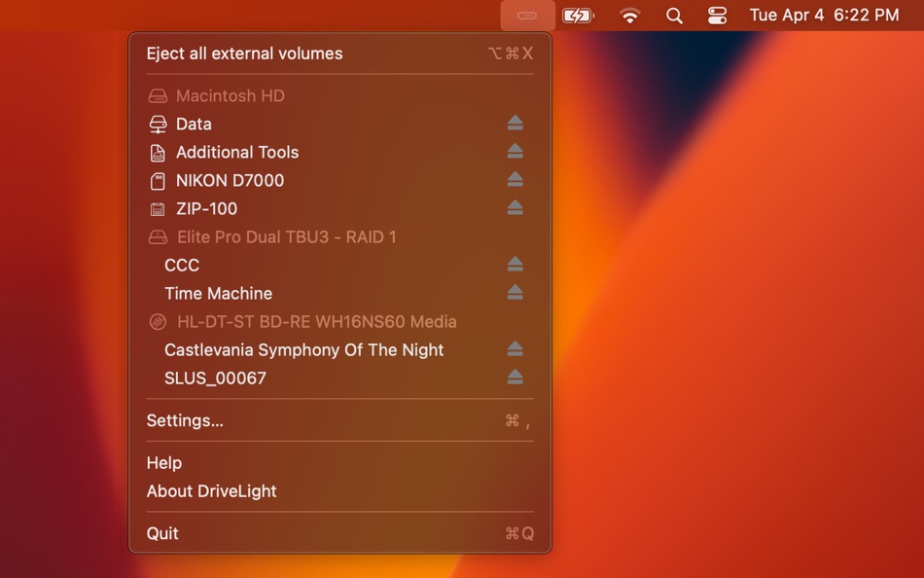Click the SD card icon beside NIKON D7000
Viewport: 924px width, 578px height.
pos(158,181)
